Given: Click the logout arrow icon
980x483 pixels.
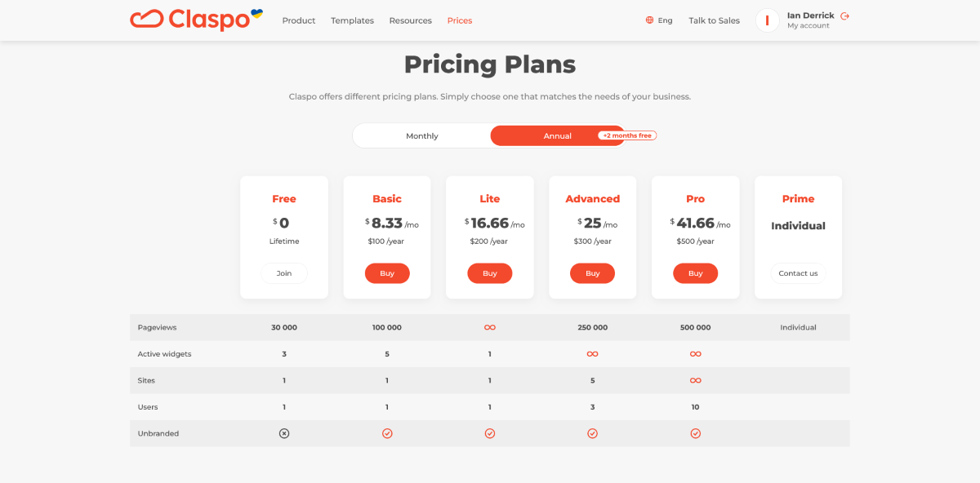Looking at the screenshot, I should point(844,16).
